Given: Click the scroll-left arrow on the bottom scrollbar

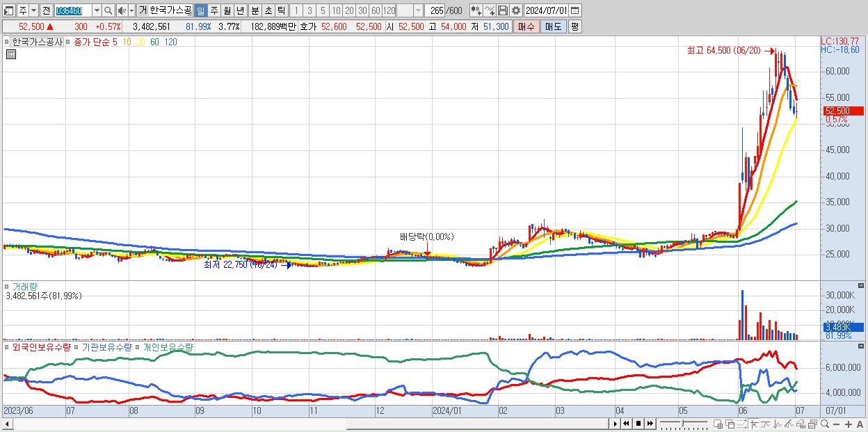Looking at the screenshot, I should [x=8, y=424].
